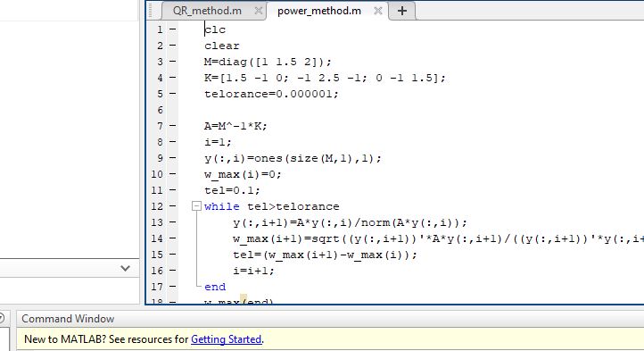644x351 pixels.
Task: Set breakpoint dash on line 16
Action: pyautogui.click(x=172, y=271)
